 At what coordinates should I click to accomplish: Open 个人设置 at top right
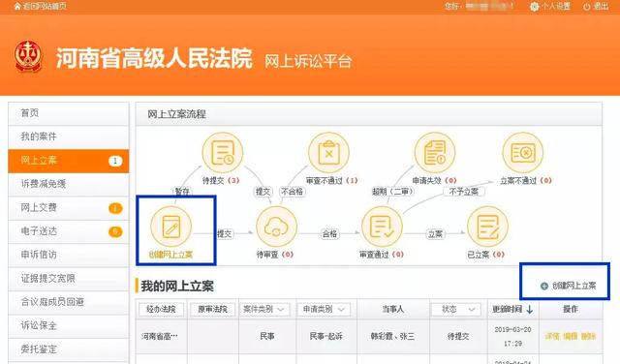pyautogui.click(x=555, y=7)
